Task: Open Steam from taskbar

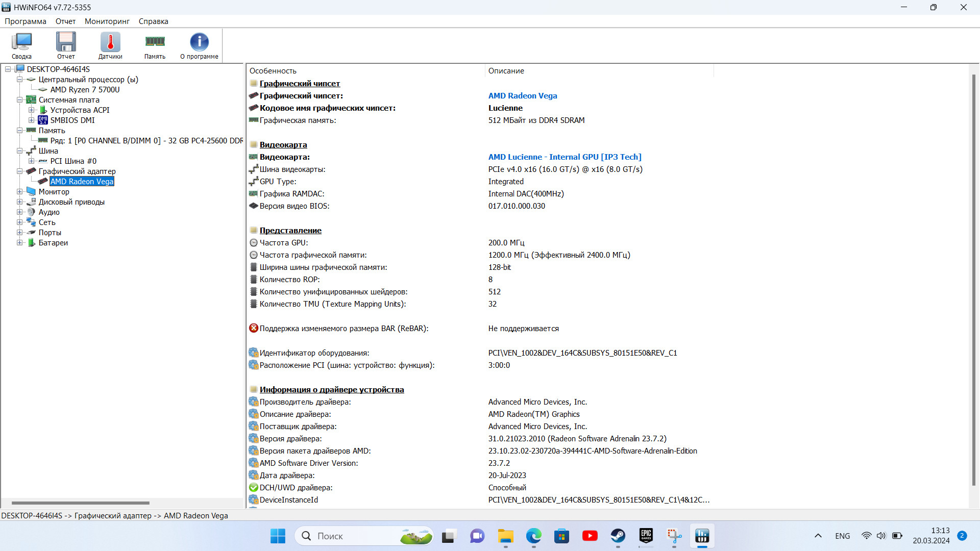Action: tap(618, 536)
